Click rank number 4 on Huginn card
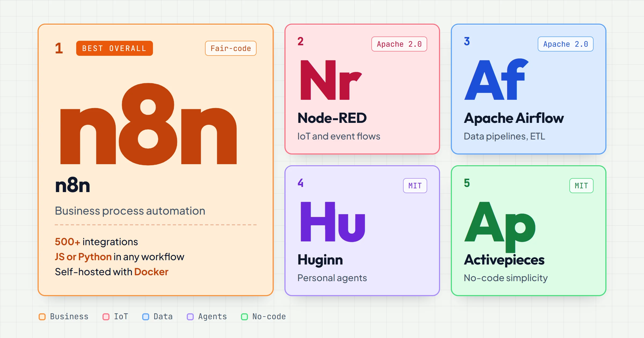Screen dimensions: 644x338 [301, 183]
